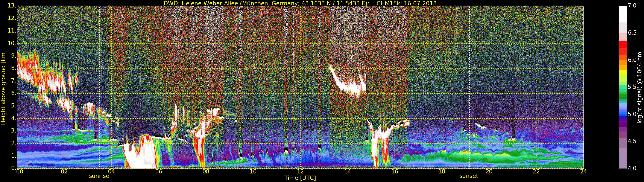
Task: Click the sunset dotted vertical marker line
Action: click(469, 87)
